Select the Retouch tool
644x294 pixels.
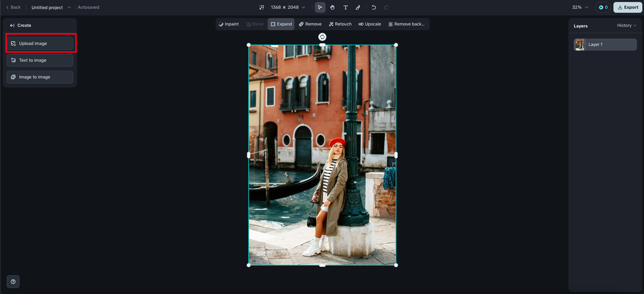(340, 24)
